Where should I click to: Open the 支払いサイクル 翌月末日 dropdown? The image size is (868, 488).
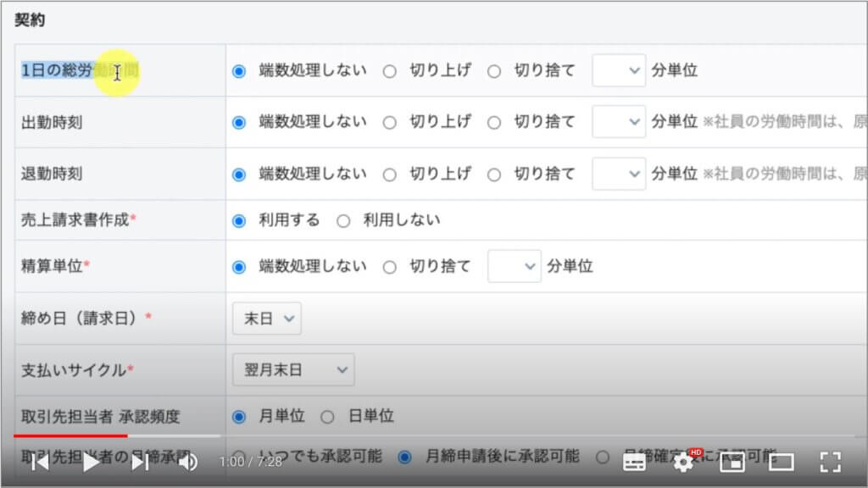[293, 370]
